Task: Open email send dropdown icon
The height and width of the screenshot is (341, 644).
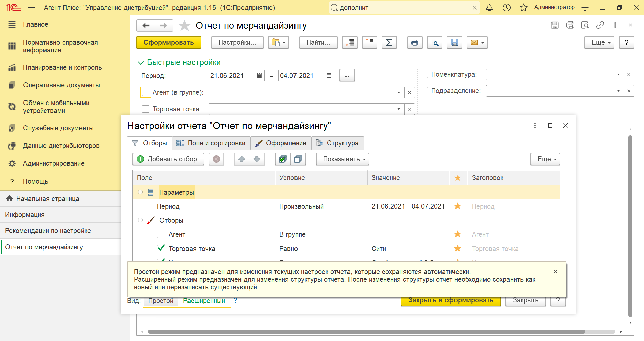Action: [x=477, y=42]
